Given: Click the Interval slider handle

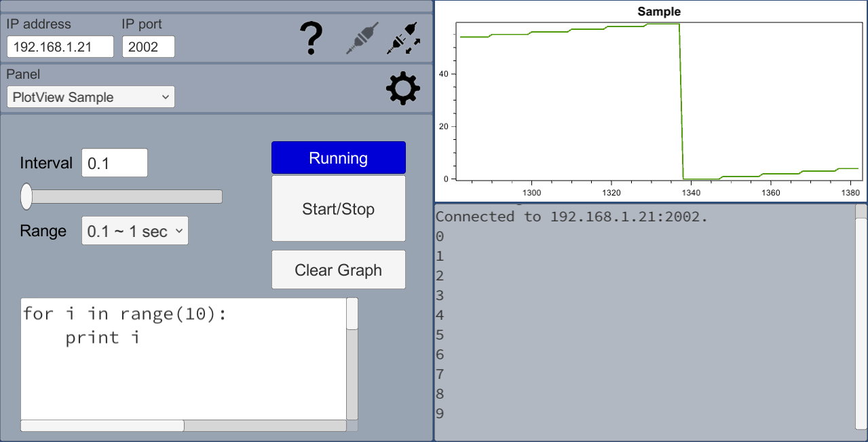Looking at the screenshot, I should (26, 196).
